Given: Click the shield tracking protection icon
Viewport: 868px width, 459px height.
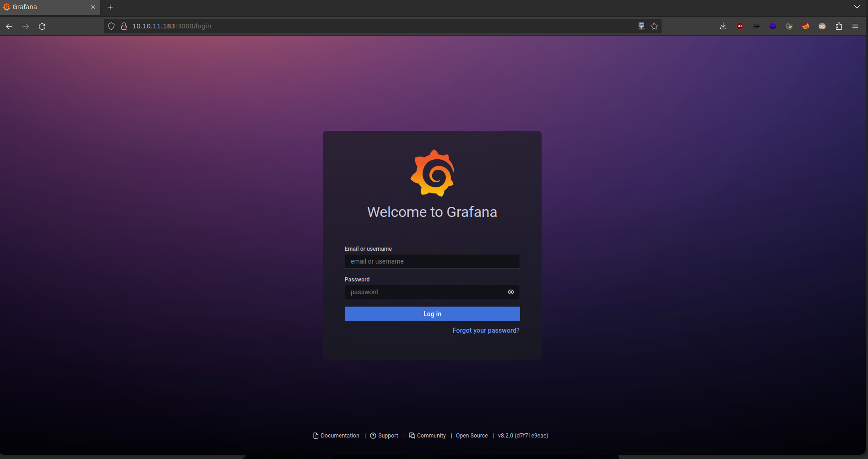Looking at the screenshot, I should click(111, 26).
